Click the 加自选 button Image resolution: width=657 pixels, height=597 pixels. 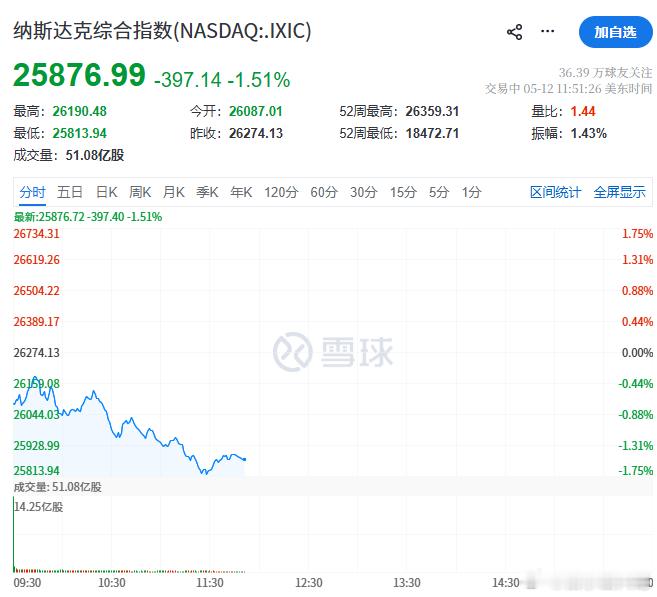tap(616, 32)
